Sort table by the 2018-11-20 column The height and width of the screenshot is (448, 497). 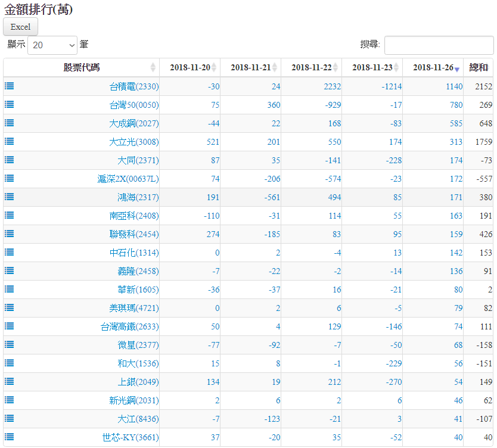[x=190, y=67]
